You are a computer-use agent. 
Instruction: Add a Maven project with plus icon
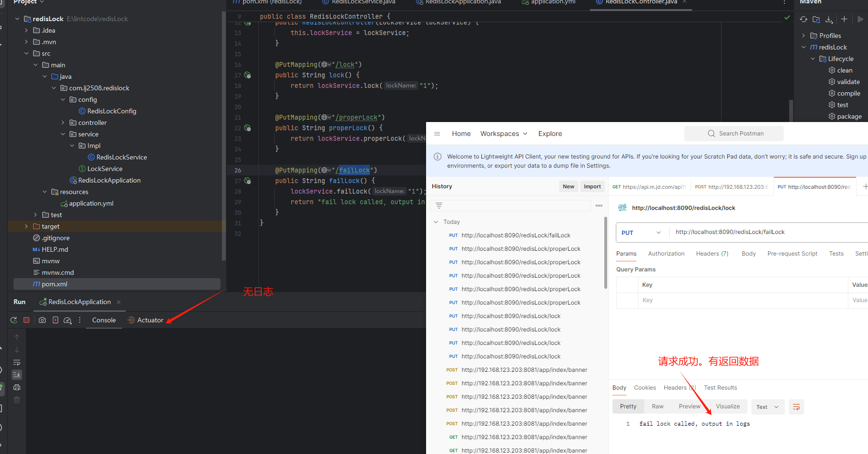pyautogui.click(x=844, y=19)
